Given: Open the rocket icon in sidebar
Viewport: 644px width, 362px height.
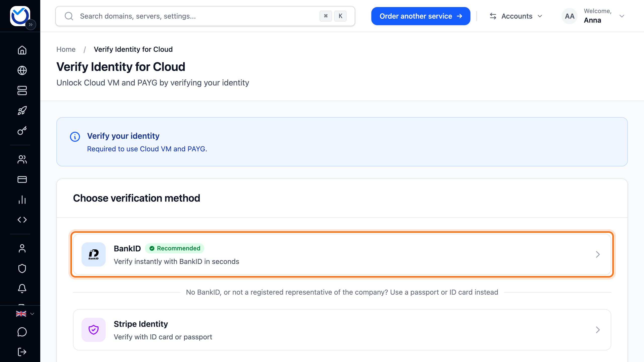Looking at the screenshot, I should 22,111.
